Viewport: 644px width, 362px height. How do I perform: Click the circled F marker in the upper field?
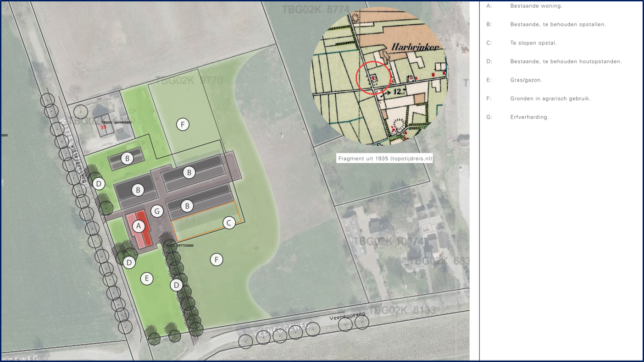point(183,124)
